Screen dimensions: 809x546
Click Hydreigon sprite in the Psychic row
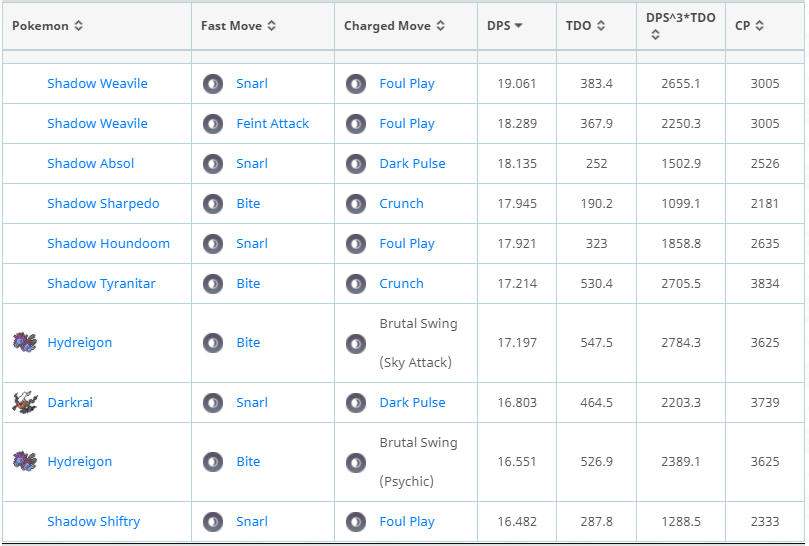click(x=24, y=461)
